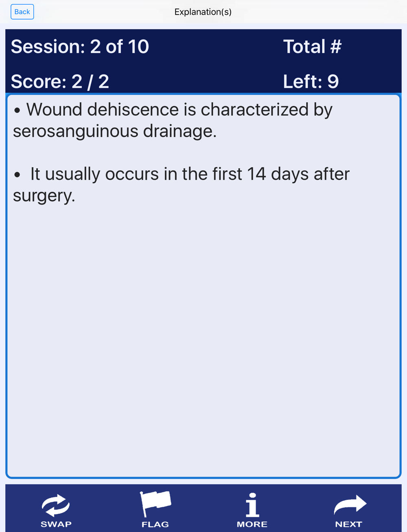Go to next question with arrow icon
407x532 pixels.
(x=350, y=505)
